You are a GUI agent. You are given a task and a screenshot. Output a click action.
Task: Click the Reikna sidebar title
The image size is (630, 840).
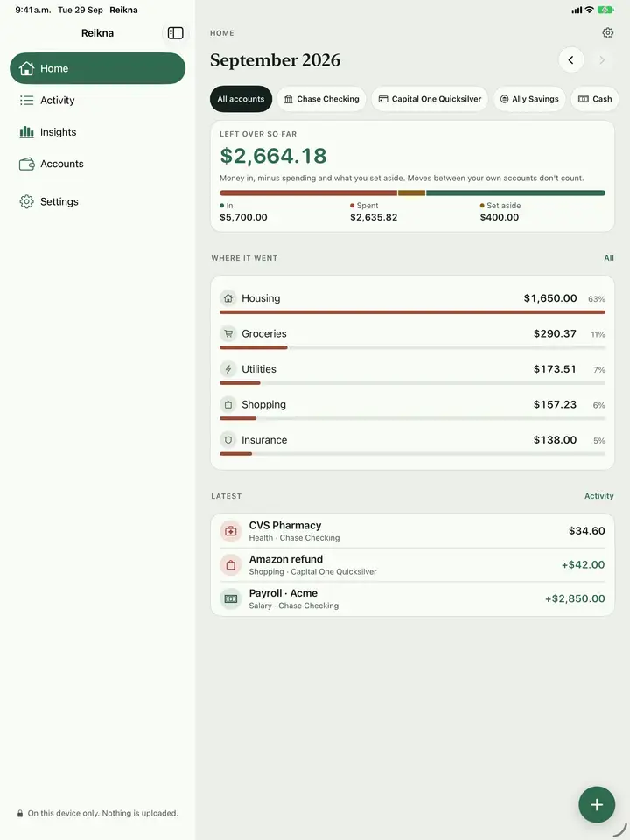97,33
